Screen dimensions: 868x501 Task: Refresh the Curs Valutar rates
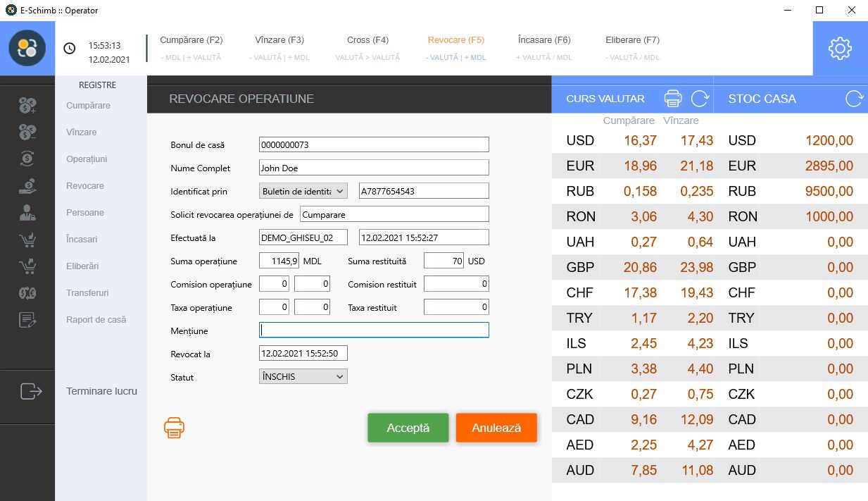tap(700, 98)
